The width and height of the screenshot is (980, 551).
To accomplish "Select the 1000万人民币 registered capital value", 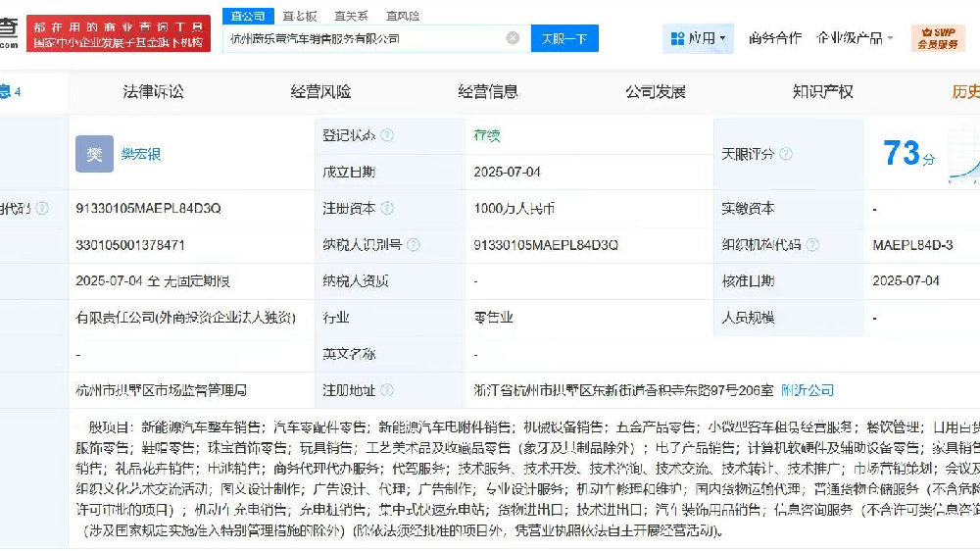I will (x=514, y=208).
